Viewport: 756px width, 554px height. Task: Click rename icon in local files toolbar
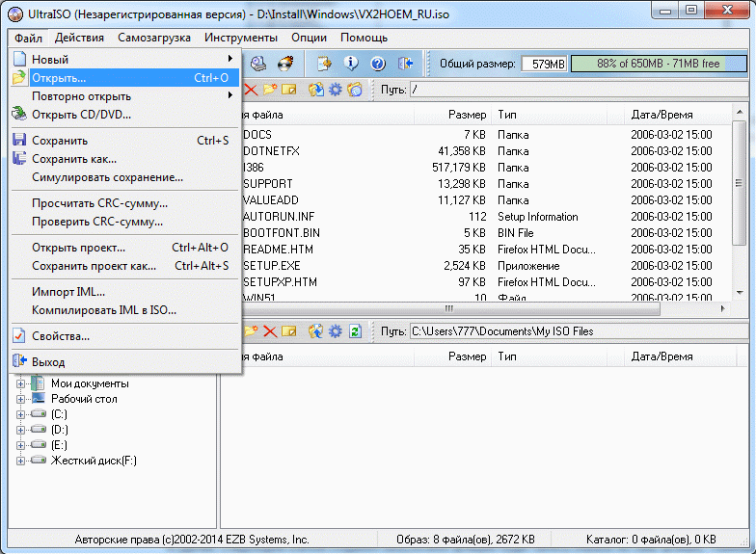click(289, 331)
